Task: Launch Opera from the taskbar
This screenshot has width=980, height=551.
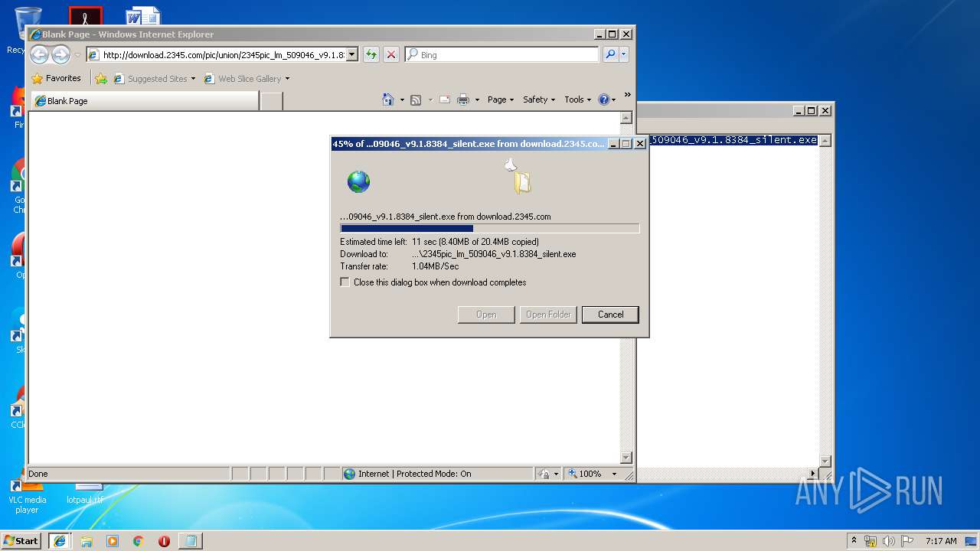Action: click(164, 541)
